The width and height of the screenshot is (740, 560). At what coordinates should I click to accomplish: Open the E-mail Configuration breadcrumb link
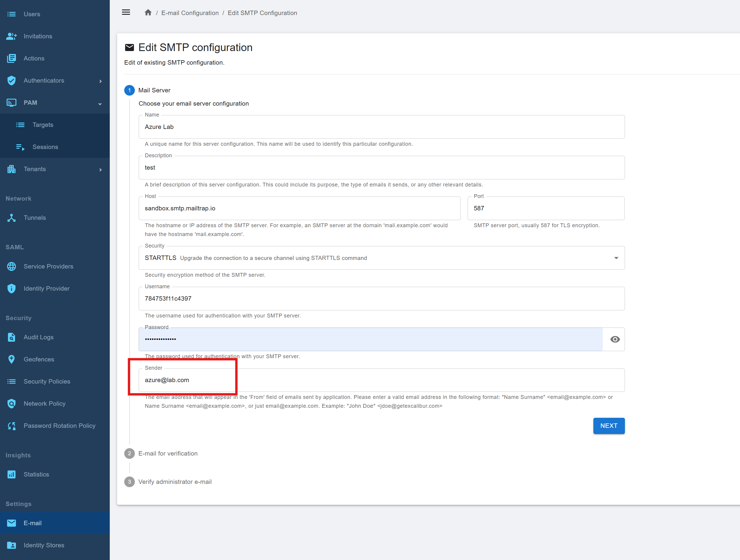[190, 13]
